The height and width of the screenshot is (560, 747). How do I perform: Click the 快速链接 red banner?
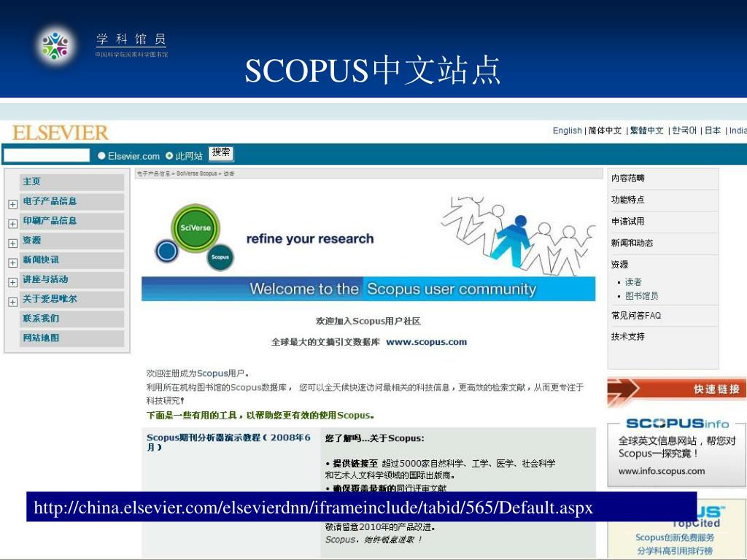(x=676, y=391)
